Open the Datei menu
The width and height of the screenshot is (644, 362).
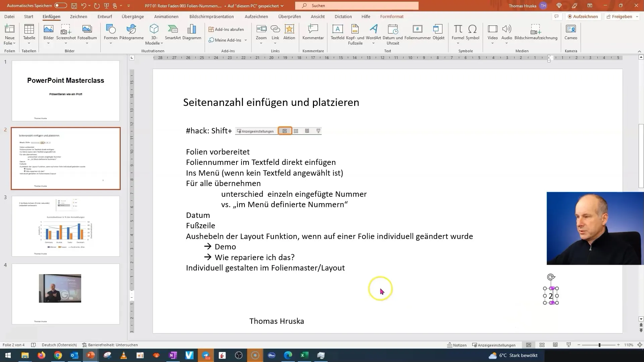click(x=9, y=16)
